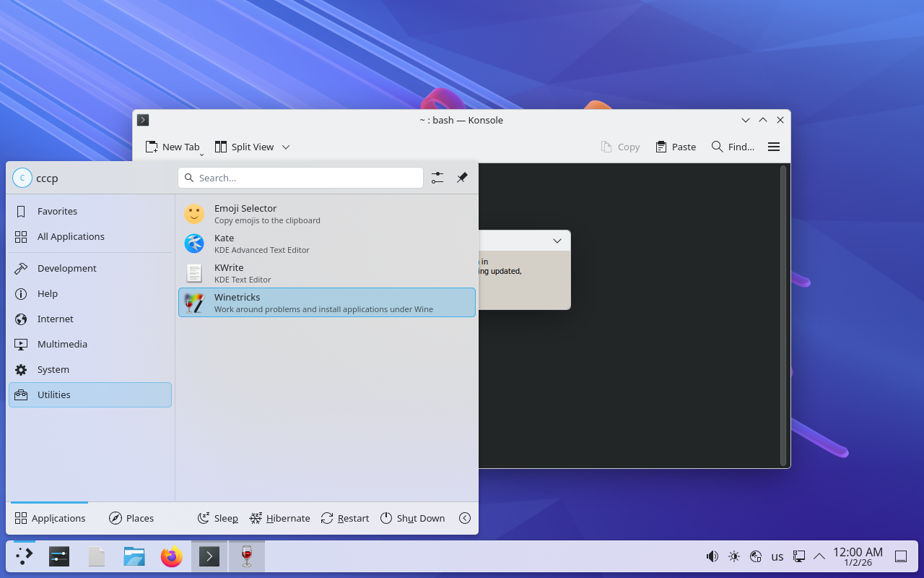Open the brightness tray icon
The height and width of the screenshot is (578, 924).
(x=734, y=556)
